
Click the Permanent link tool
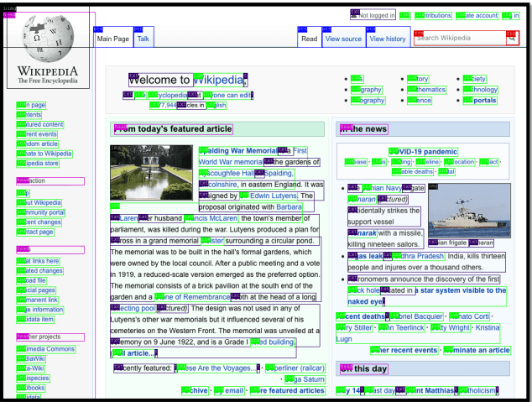point(38,300)
